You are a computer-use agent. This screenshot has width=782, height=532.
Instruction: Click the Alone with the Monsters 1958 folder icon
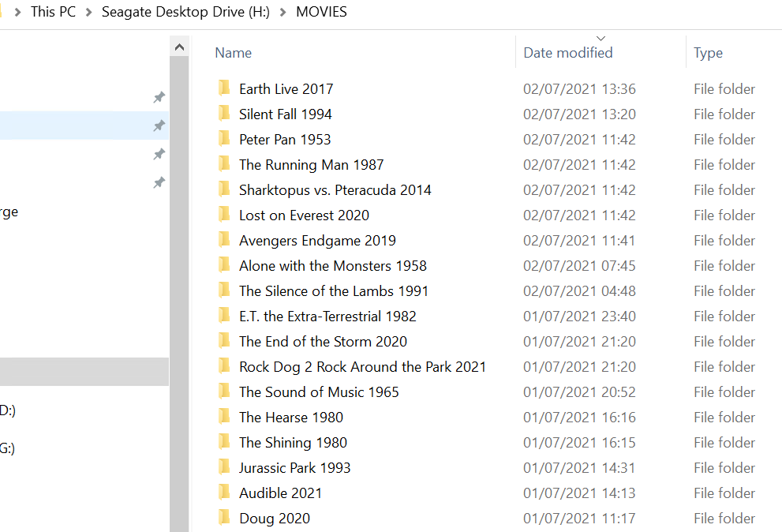[224, 265]
